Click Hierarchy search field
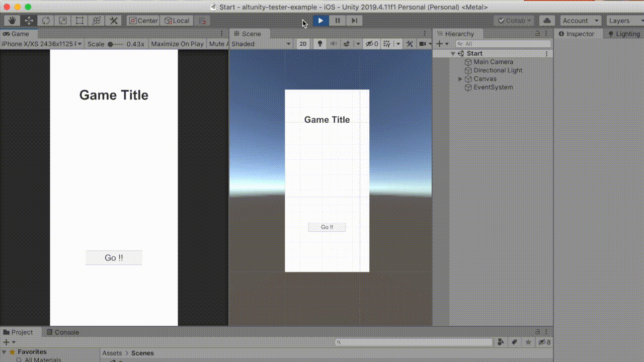The image size is (644, 362). pos(503,44)
